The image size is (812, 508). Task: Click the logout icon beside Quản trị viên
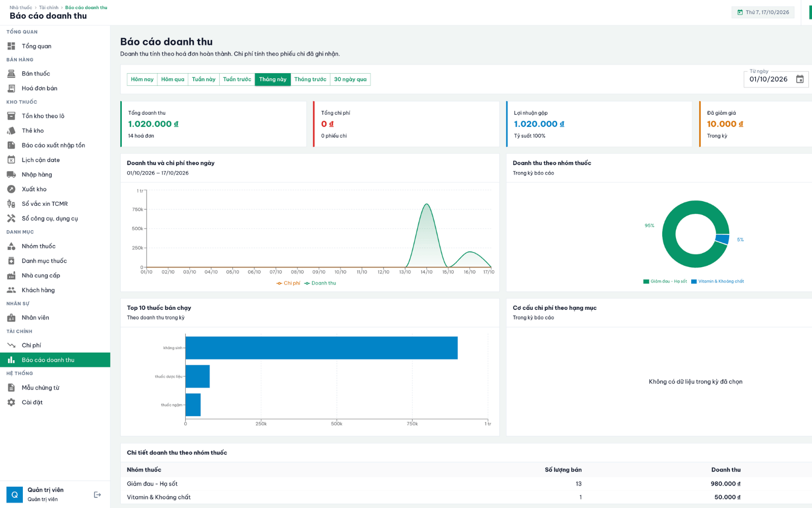coord(97,495)
